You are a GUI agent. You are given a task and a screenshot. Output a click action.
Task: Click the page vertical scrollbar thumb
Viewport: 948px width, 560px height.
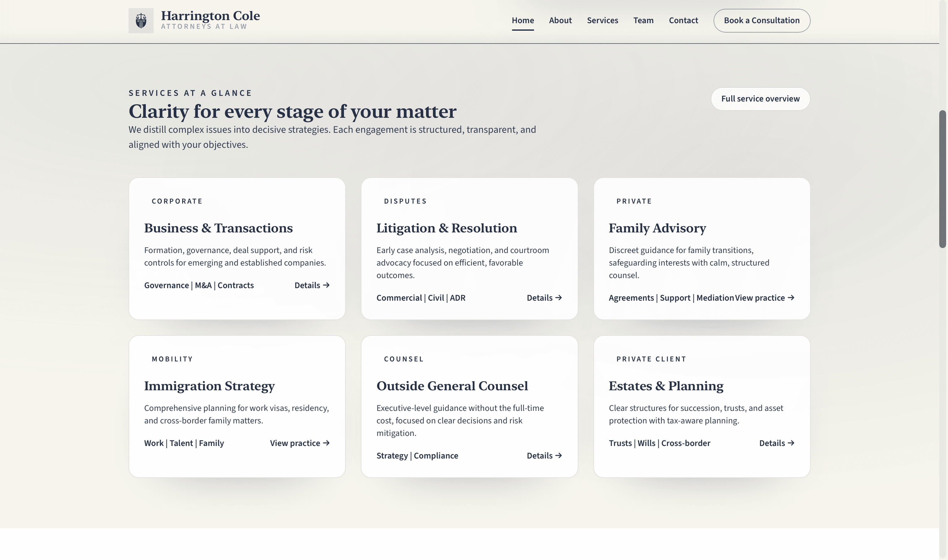943,179
